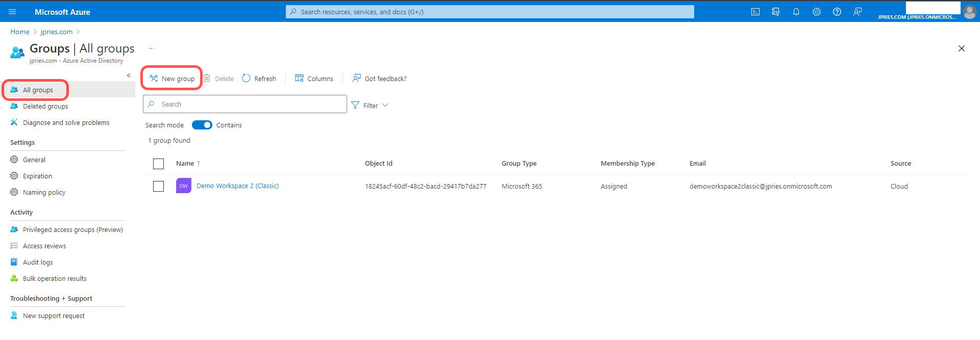Collapse the left navigation pane chevron
Image resolution: width=980 pixels, height=340 pixels.
[x=129, y=75]
